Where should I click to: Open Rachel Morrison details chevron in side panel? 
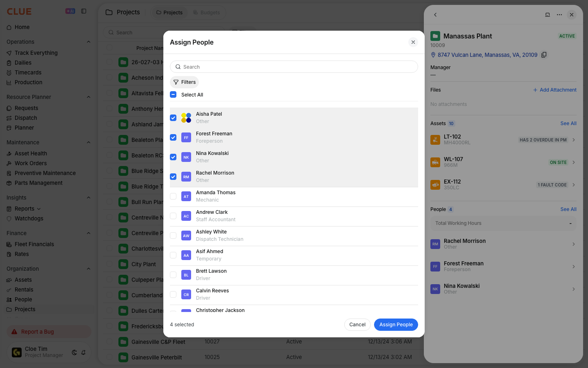[x=574, y=244]
